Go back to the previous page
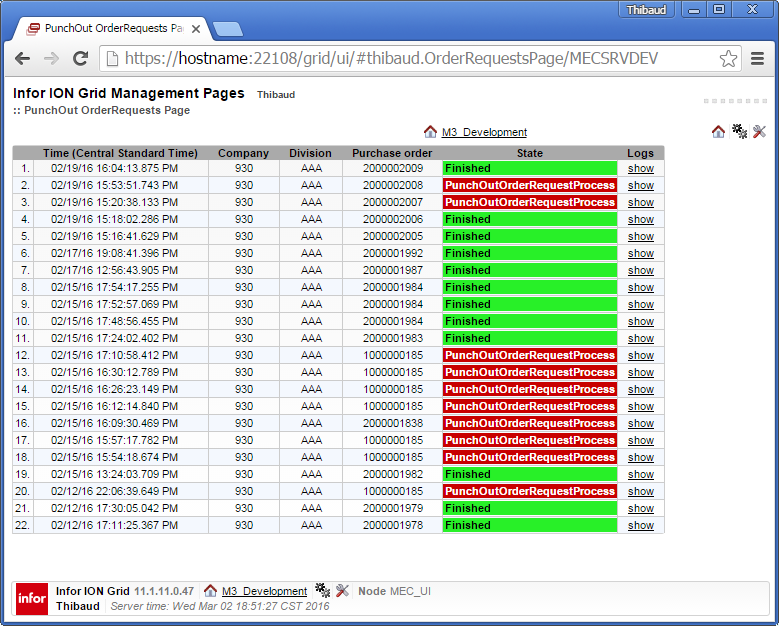Image resolution: width=779 pixels, height=626 pixels. 23,58
